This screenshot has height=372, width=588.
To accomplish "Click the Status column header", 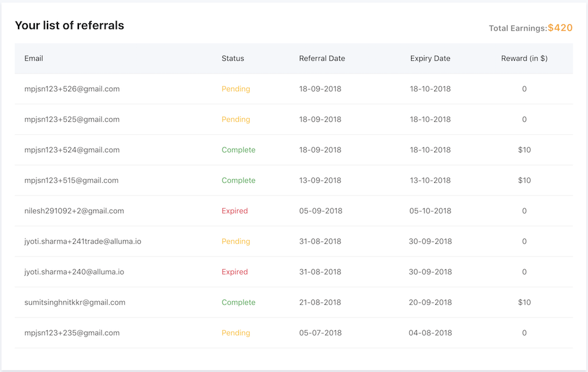I will click(x=233, y=59).
